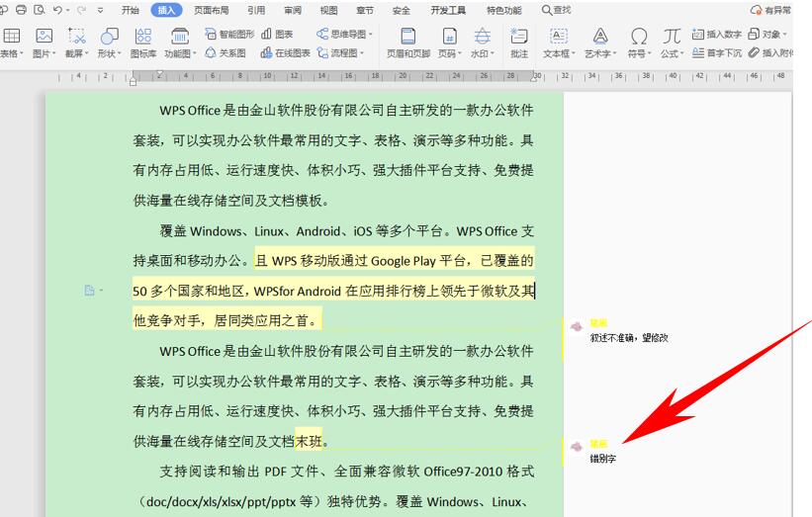Viewport: 812px width, 517px height.
Task: Open undo history dropdown arrow
Action: click(68, 10)
